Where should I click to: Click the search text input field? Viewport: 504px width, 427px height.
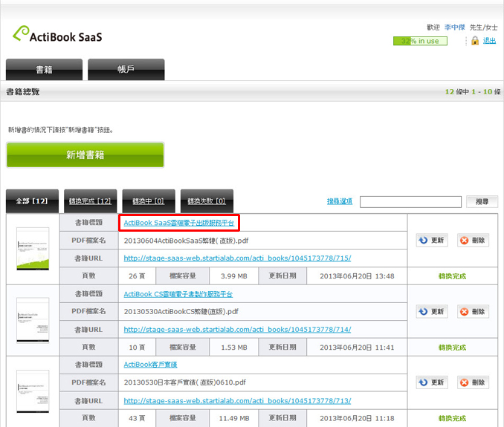coord(410,202)
